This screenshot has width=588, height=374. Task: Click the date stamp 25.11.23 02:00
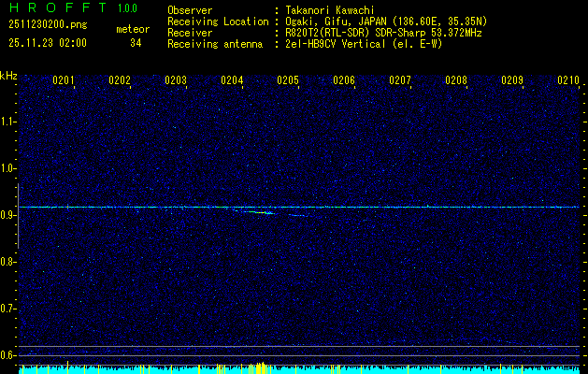(x=48, y=43)
